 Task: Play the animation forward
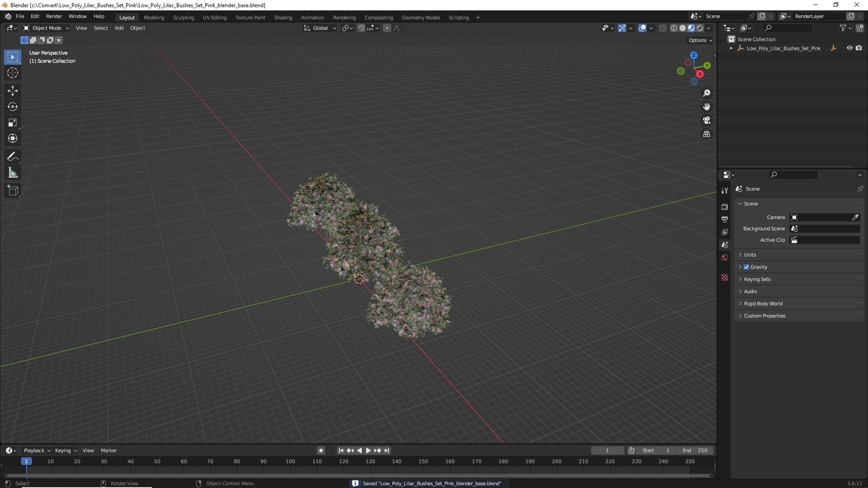pyautogui.click(x=368, y=450)
